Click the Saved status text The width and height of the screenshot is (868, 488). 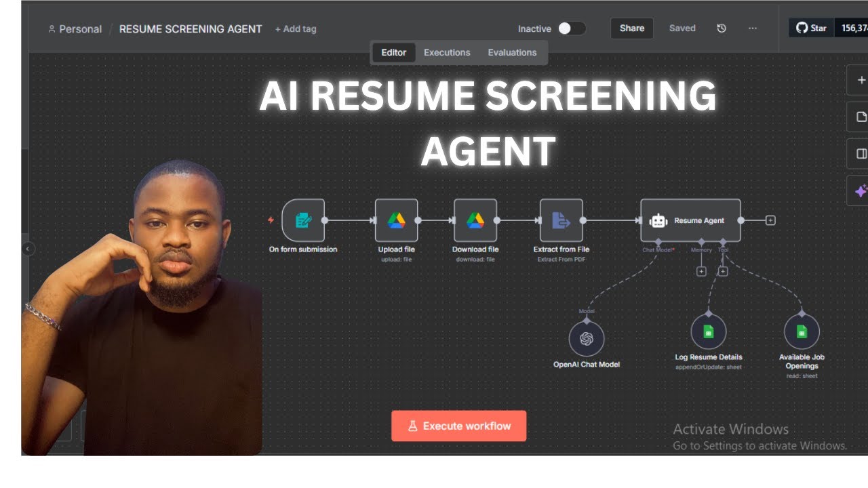(682, 28)
